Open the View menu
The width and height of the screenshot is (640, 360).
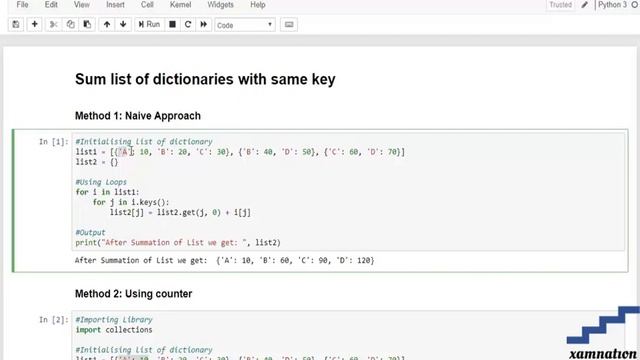coord(82,5)
